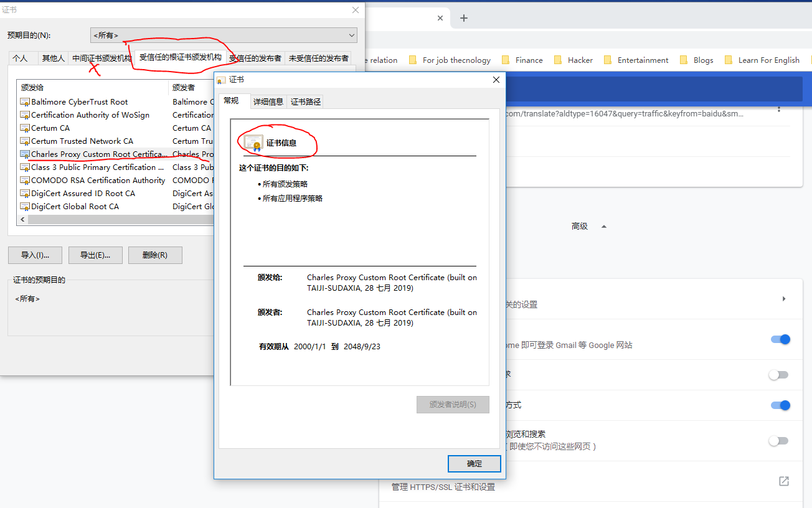Close the current Chrome tab
812x508 pixels.
[440, 18]
